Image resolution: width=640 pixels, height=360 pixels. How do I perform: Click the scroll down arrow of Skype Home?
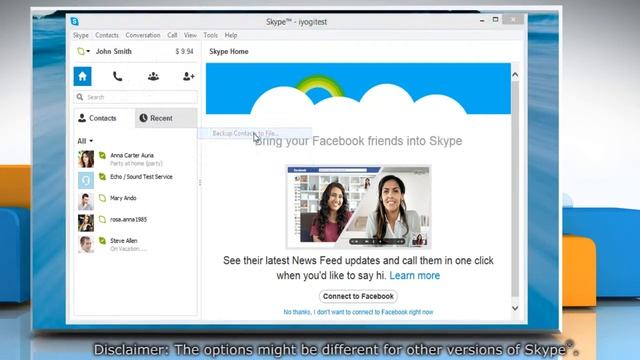coord(515,308)
